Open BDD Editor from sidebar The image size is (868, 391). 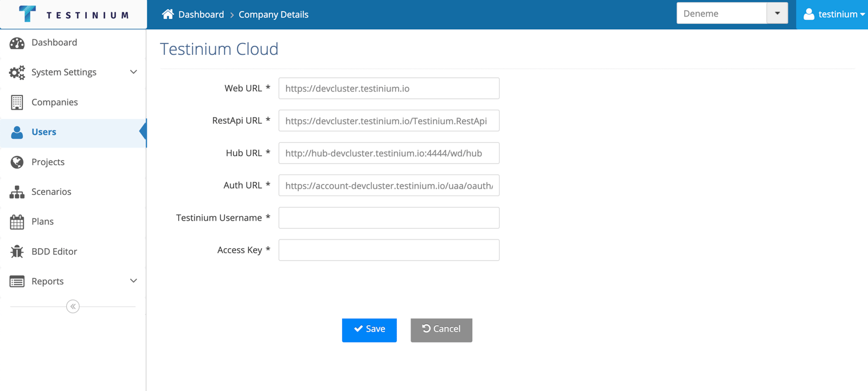73,251
